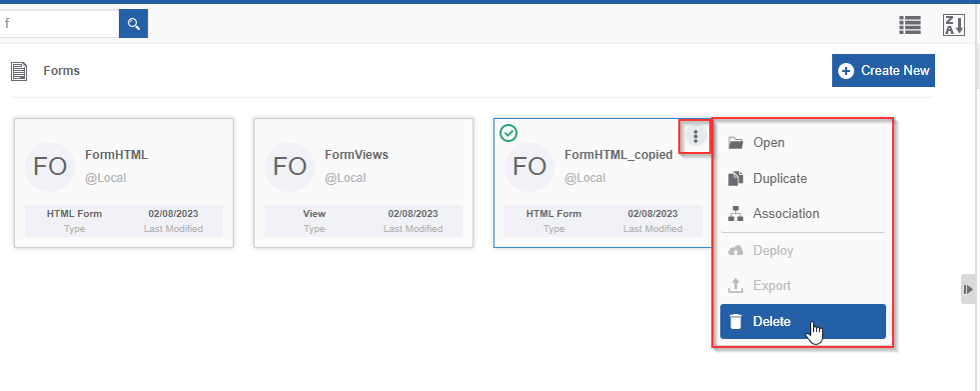Click FO avatar on FormHTML_copied card

point(529,166)
